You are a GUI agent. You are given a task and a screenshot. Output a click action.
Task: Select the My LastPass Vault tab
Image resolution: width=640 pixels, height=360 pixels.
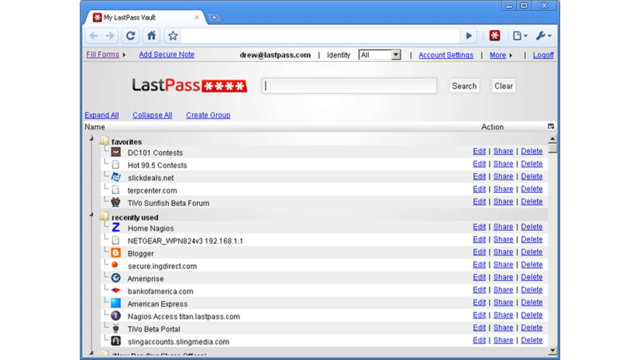(145, 18)
